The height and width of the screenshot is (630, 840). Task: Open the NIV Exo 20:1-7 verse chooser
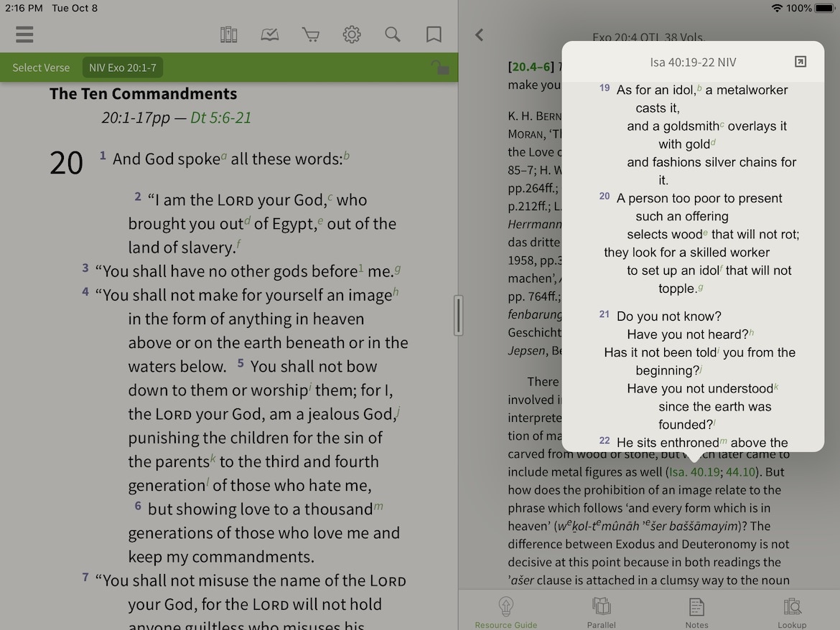123,68
